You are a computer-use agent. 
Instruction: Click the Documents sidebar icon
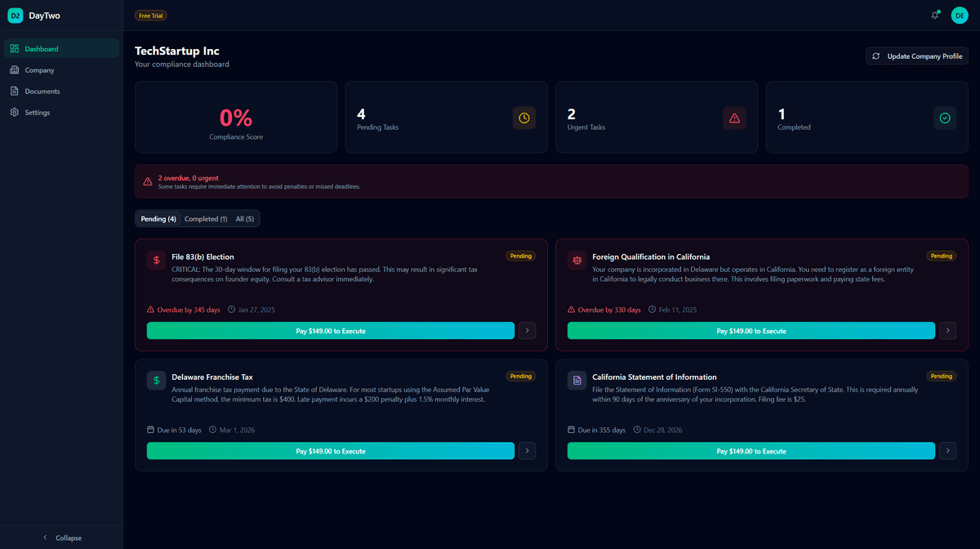pyautogui.click(x=14, y=91)
